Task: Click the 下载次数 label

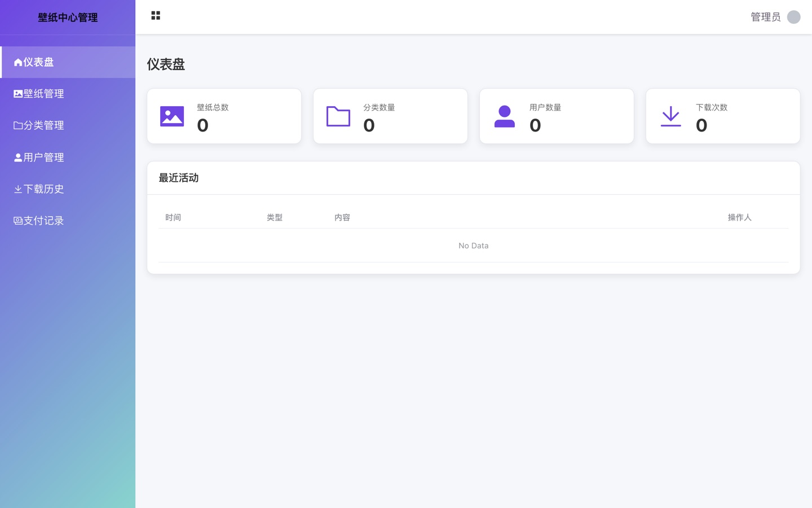Action: (x=712, y=107)
